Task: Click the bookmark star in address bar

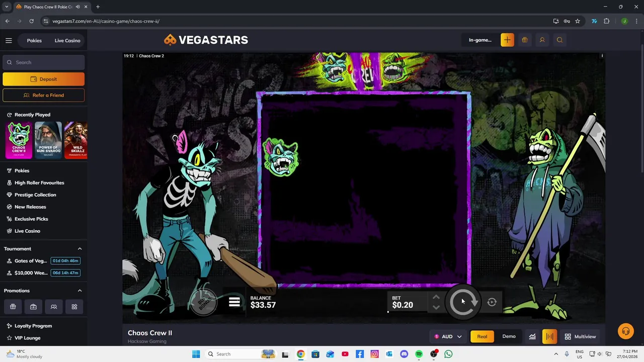Action: tap(578, 21)
